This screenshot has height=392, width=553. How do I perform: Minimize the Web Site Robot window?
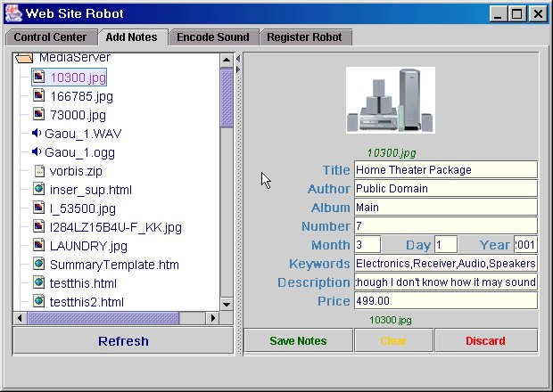498,14
